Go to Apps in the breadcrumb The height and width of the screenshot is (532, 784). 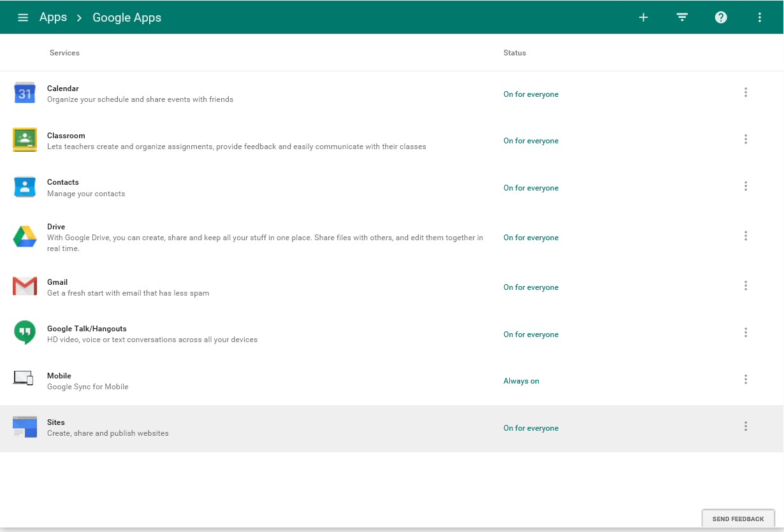coord(53,17)
